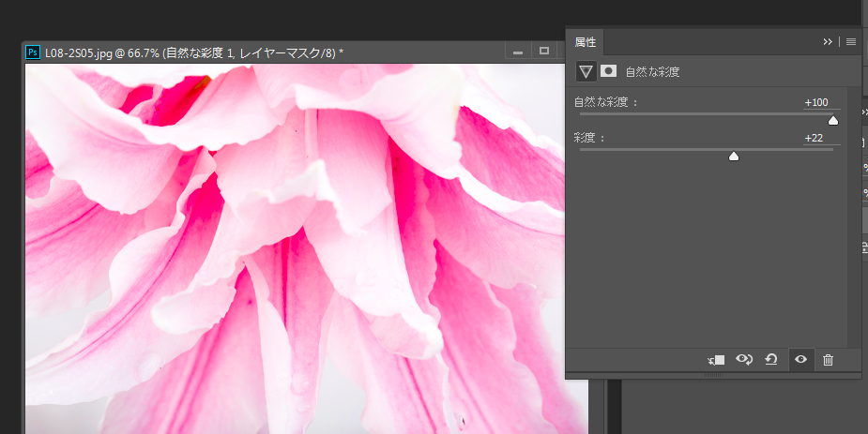The width and height of the screenshot is (868, 434).
Task: Click the 自然な彩度 value field +100
Action: (820, 102)
